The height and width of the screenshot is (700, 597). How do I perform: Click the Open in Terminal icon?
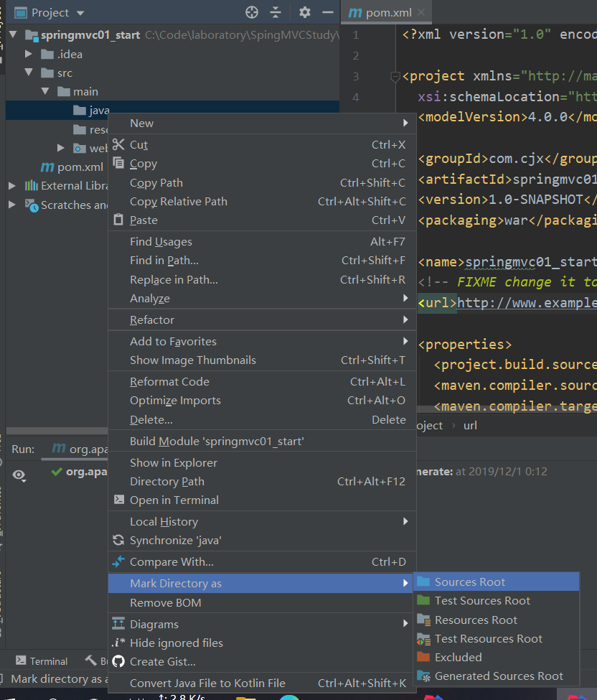[x=118, y=500]
